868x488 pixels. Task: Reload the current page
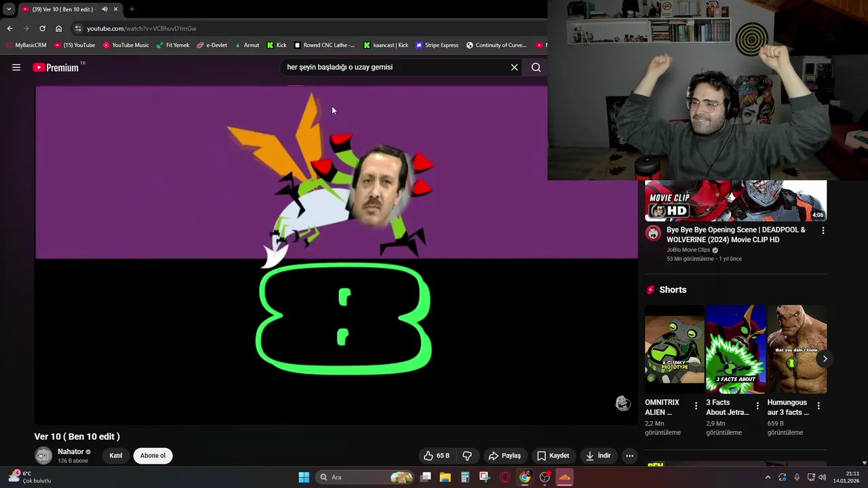coord(42,28)
